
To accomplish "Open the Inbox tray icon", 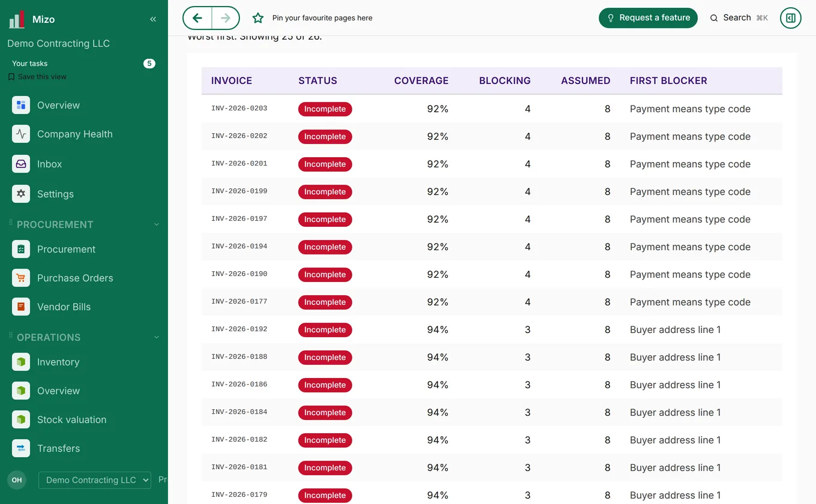I will click(x=21, y=164).
